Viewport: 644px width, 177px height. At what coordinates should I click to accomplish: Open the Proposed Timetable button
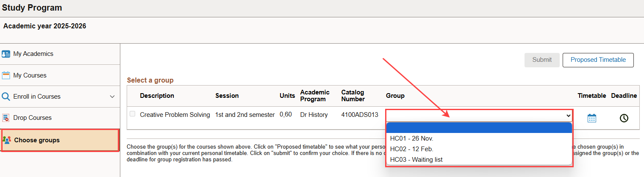point(598,60)
